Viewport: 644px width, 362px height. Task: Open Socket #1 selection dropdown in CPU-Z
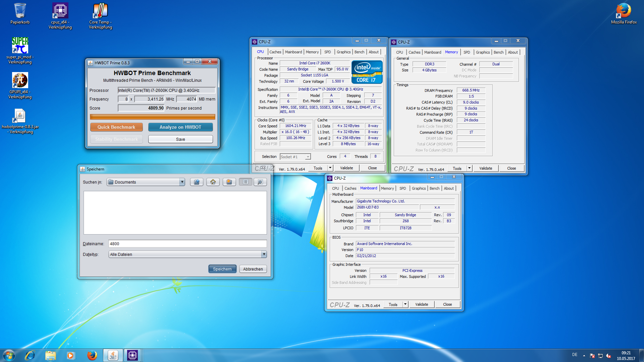tap(308, 157)
